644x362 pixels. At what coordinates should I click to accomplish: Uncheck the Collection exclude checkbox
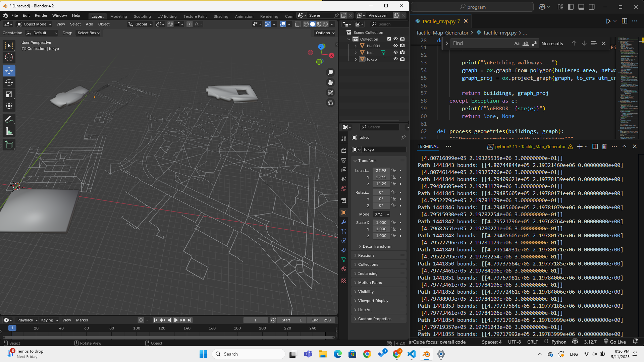[x=389, y=39]
